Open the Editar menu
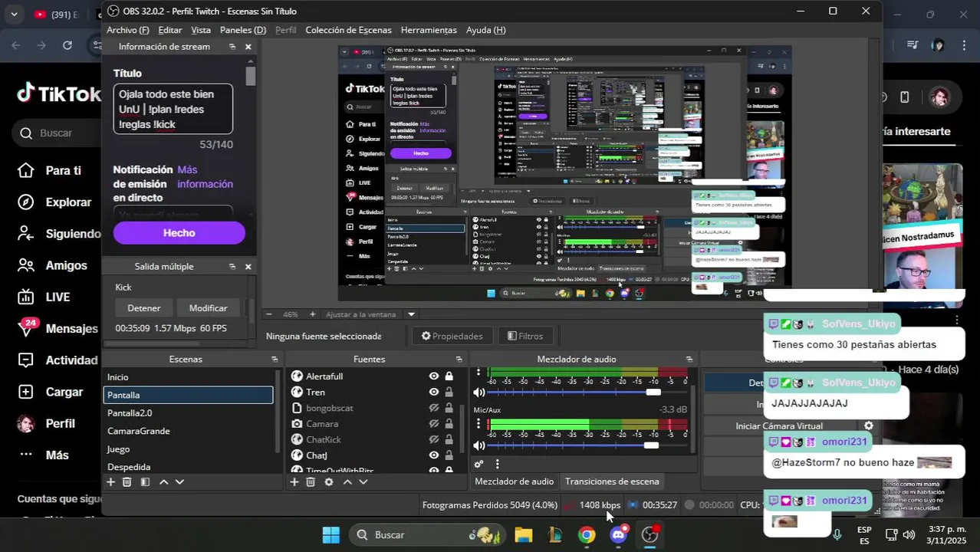This screenshot has width=980, height=552. click(x=170, y=30)
